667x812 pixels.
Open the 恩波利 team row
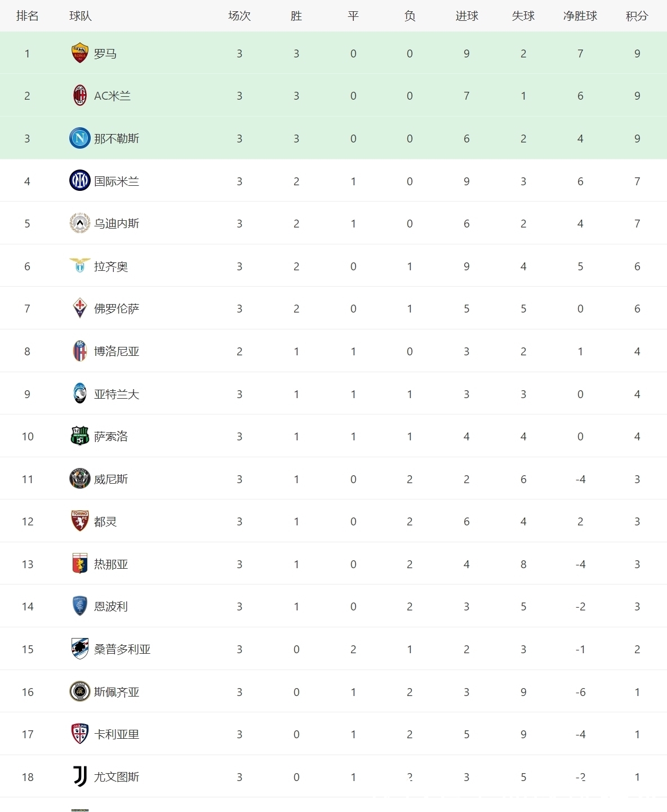pos(333,606)
